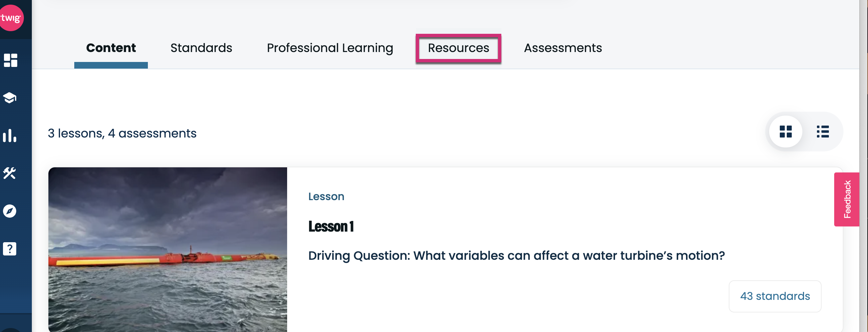The width and height of the screenshot is (868, 332).
Task: Click the Twig logo in the sidebar
Action: [11, 18]
